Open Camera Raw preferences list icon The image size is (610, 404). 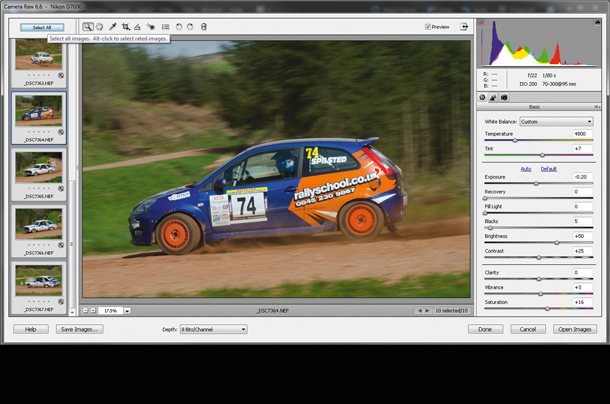(166, 27)
